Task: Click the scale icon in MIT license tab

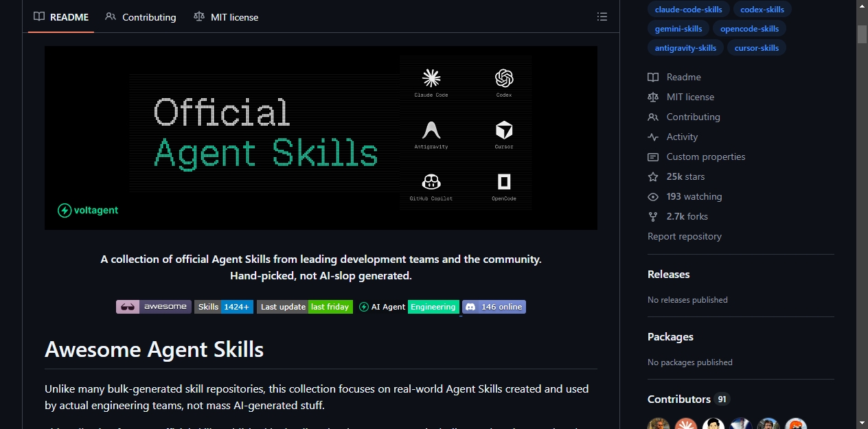Action: pos(199,16)
